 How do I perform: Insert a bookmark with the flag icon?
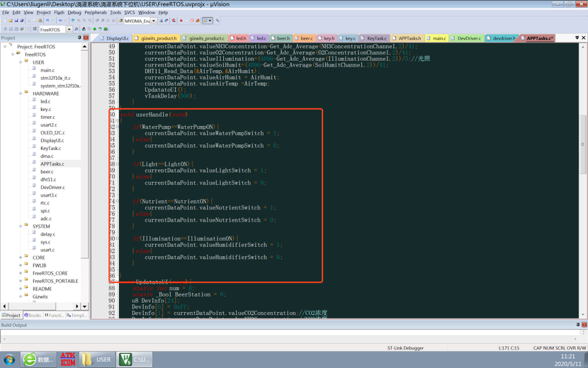[x=73, y=21]
